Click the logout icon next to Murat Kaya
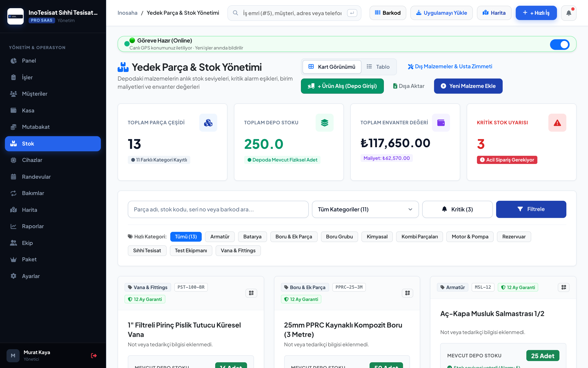The width and height of the screenshot is (588, 368). pos(94,356)
